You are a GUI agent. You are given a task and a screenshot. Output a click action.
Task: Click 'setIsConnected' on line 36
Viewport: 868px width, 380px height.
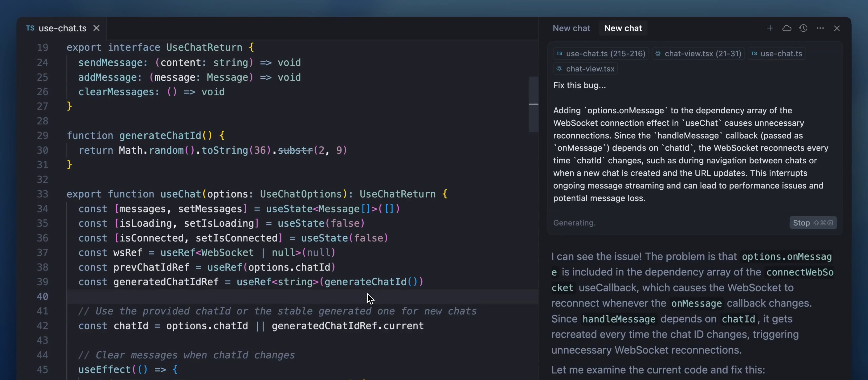(236, 238)
